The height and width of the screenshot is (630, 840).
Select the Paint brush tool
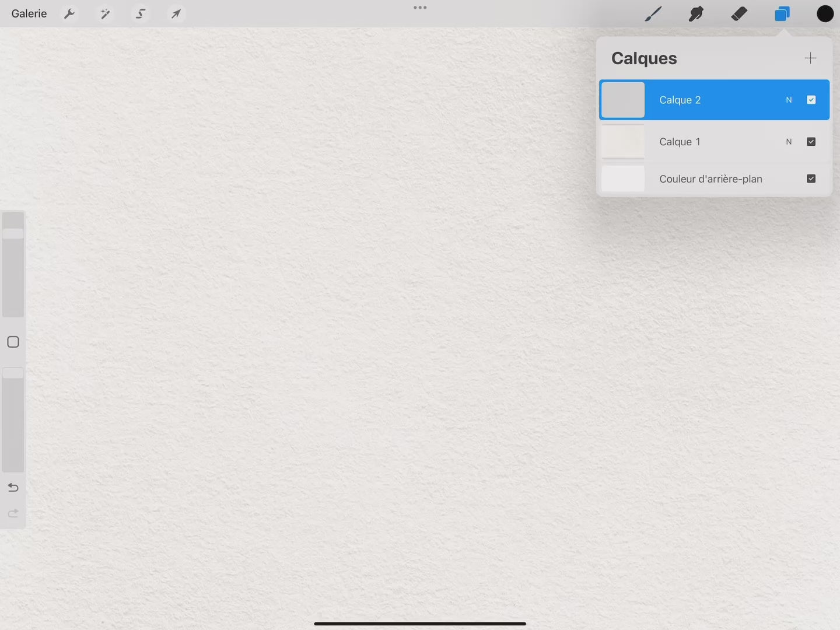653,13
